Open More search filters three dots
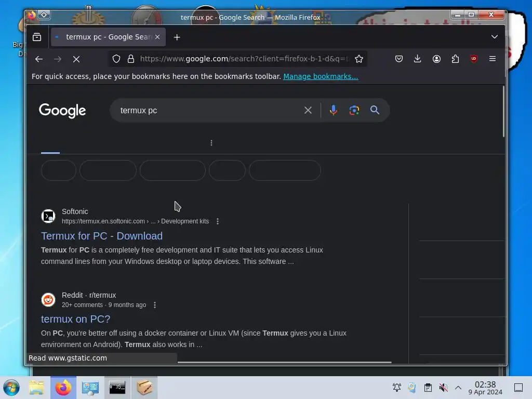The width and height of the screenshot is (532, 399). pos(211,143)
